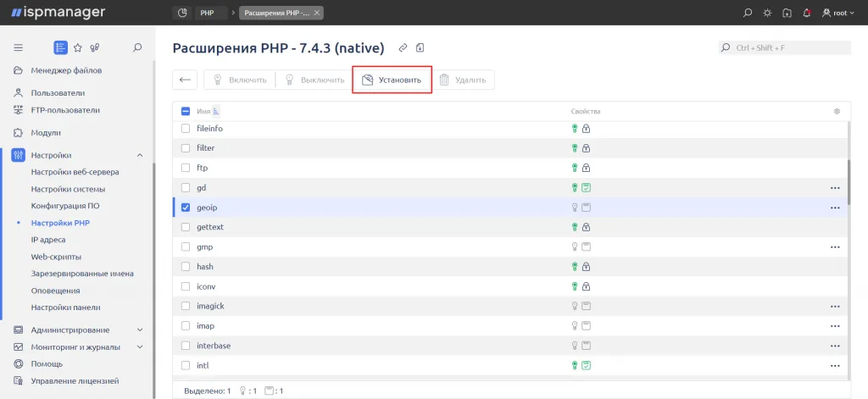Open Пользователи section

[58, 93]
